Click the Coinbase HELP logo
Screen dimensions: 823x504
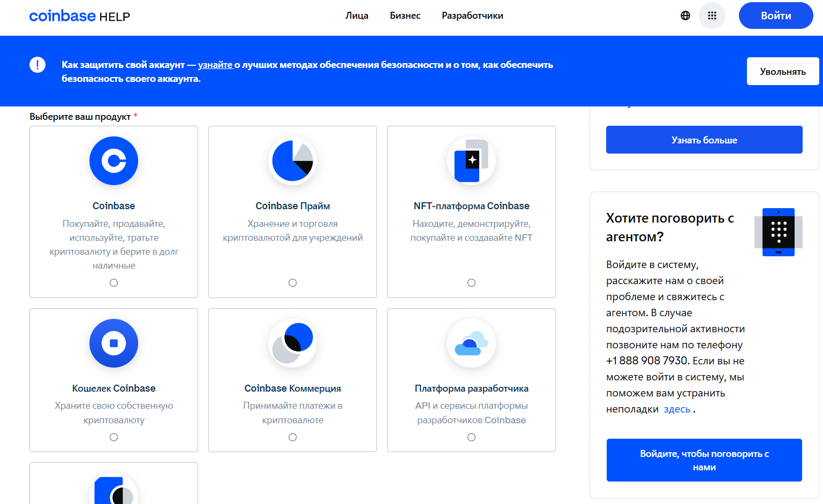pos(80,16)
